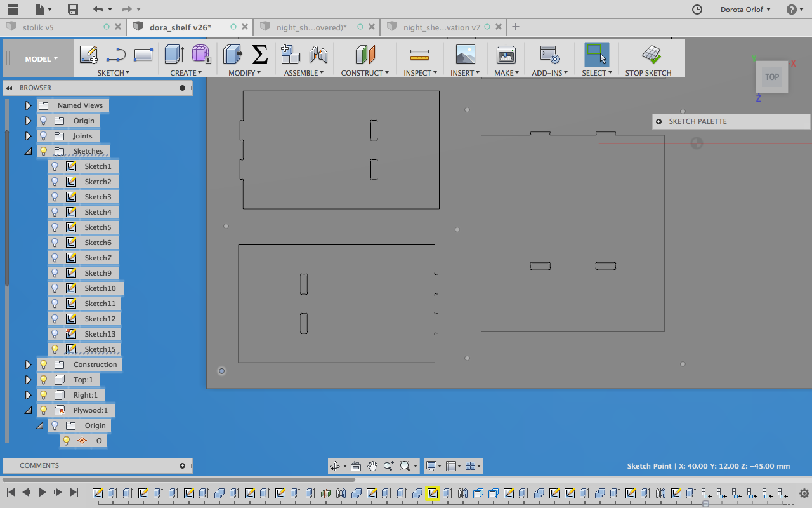Click the Make 3D print icon

pyautogui.click(x=506, y=55)
